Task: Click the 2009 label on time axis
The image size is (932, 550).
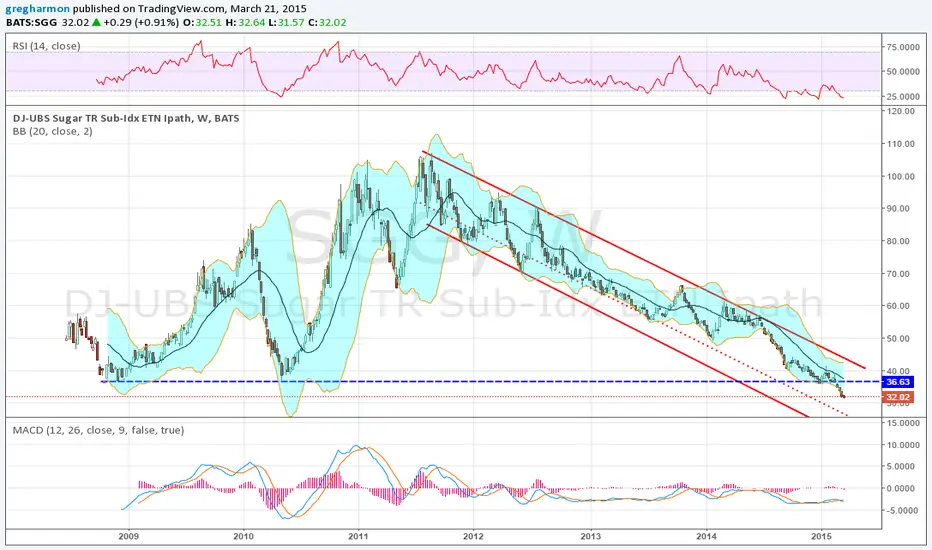Action: [128, 536]
